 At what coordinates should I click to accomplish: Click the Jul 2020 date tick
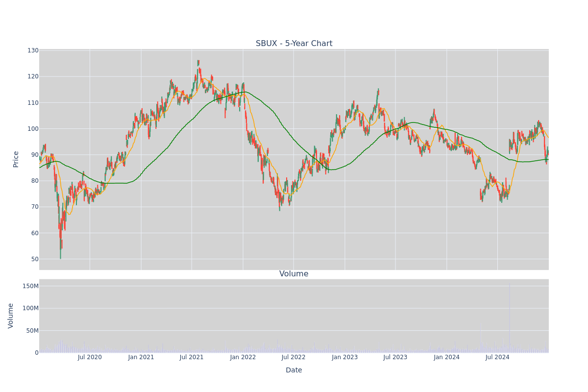90,357
